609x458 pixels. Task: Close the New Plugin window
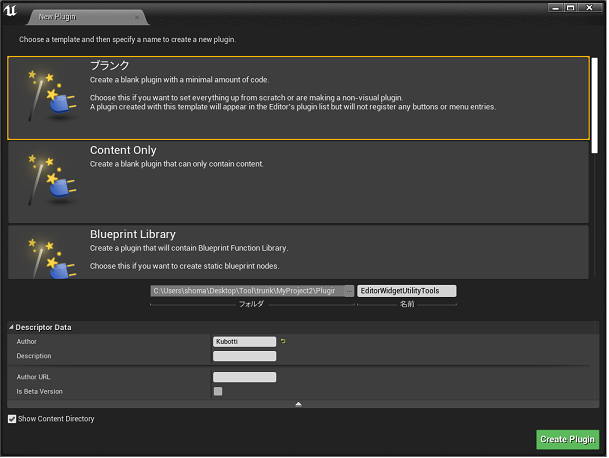591,8
